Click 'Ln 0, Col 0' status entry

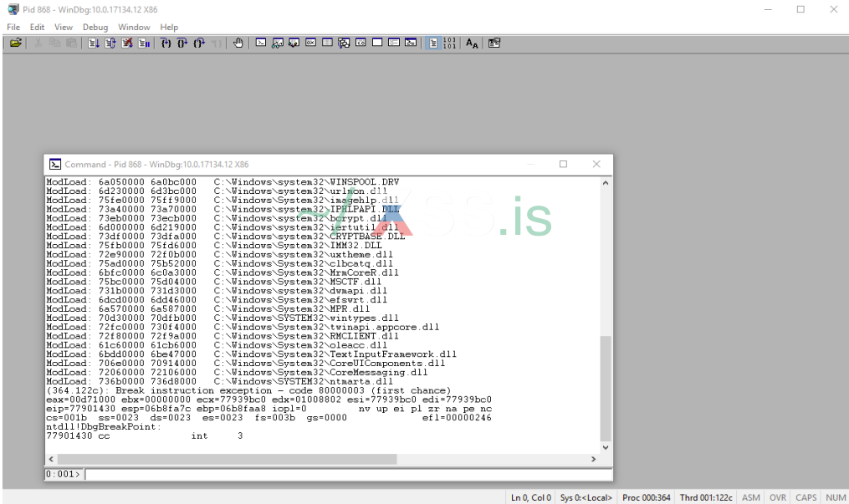(530, 497)
